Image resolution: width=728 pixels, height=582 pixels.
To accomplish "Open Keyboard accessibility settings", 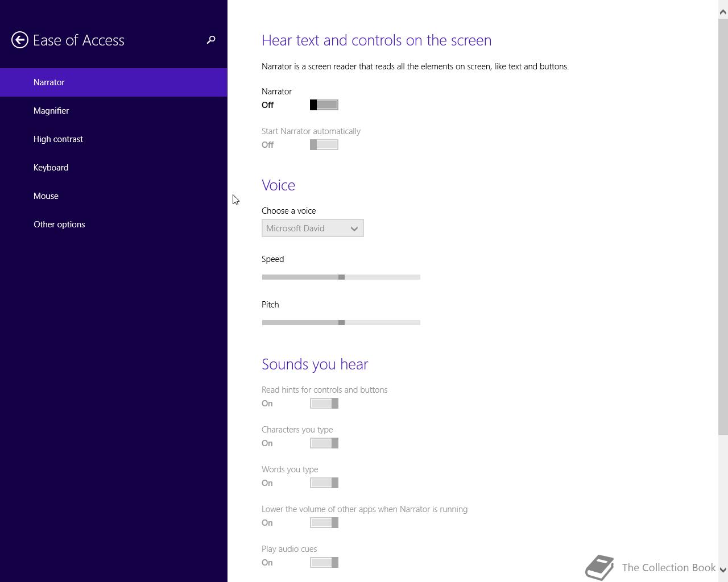I will coord(114,168).
